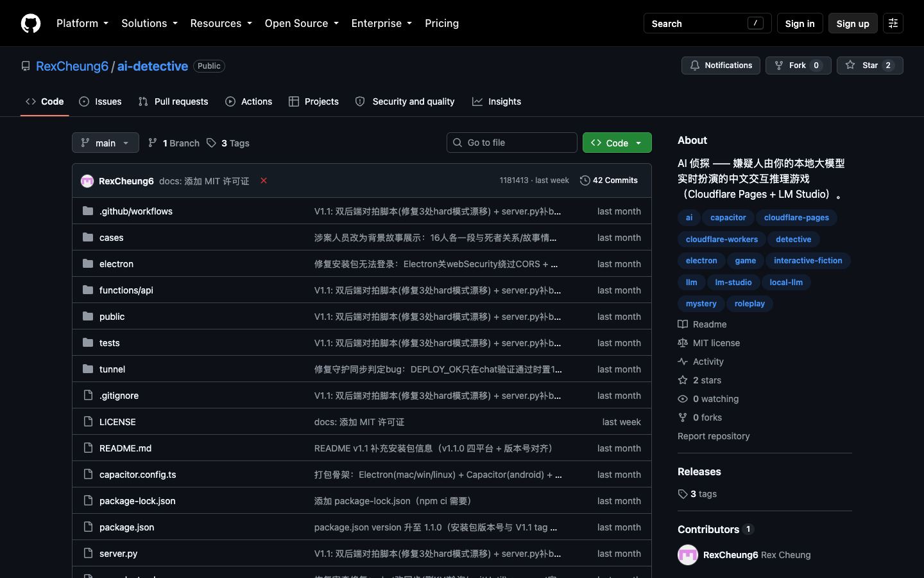Open the functions/api folder
The image size is (924, 578).
[126, 290]
